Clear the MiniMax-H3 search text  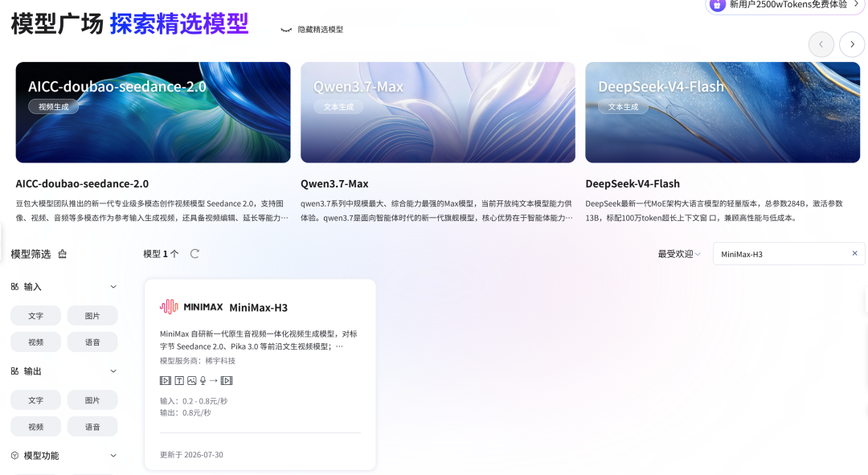click(x=854, y=253)
